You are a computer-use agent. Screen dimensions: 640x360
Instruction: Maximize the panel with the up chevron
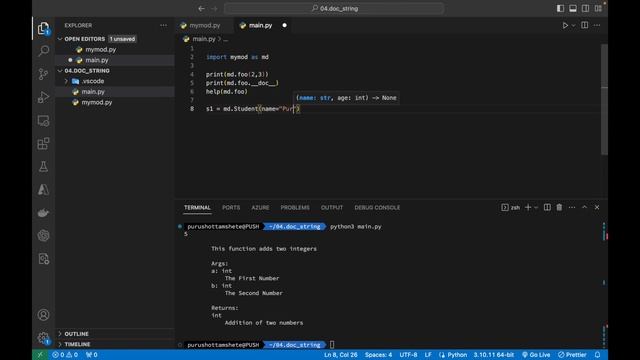click(584, 207)
